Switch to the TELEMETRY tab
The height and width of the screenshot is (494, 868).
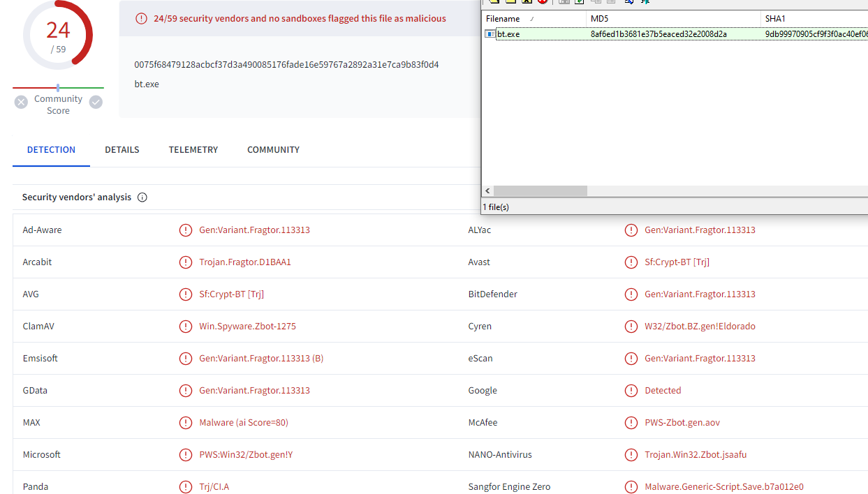tap(193, 150)
